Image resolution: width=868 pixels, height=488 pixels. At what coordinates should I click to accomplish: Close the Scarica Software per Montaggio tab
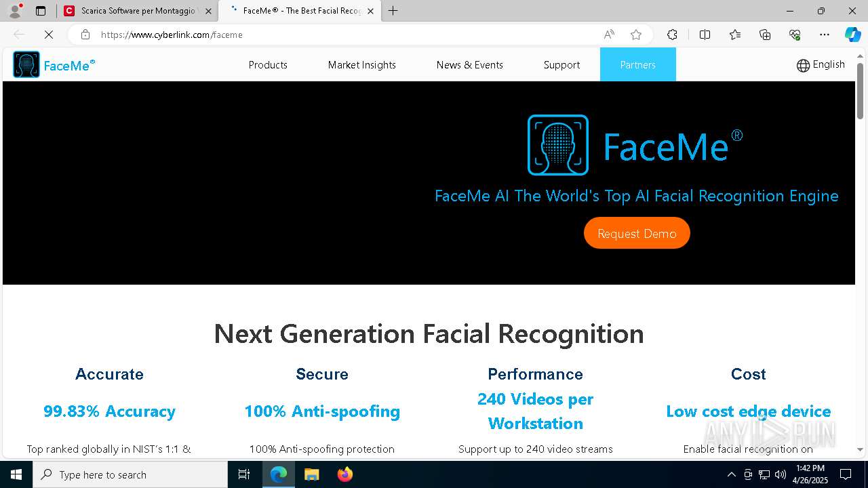(208, 11)
